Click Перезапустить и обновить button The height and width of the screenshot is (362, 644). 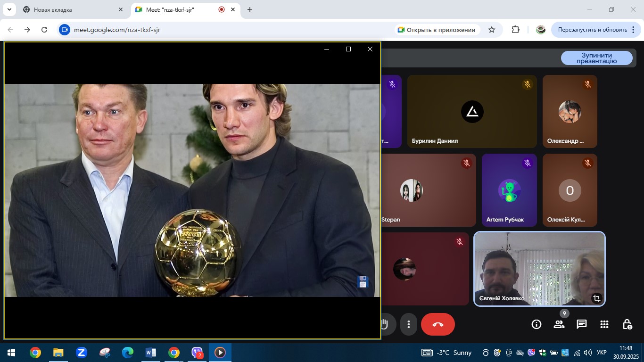tap(592, 30)
